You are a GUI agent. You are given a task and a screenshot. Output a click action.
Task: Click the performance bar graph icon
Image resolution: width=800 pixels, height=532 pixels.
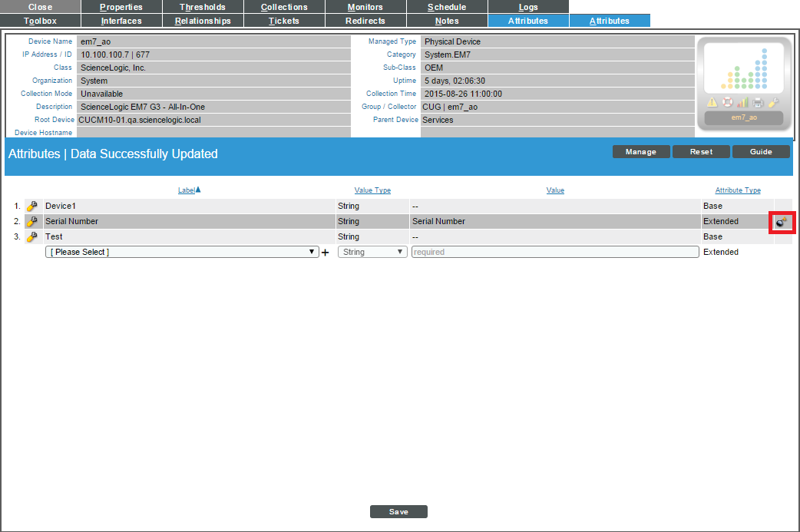click(x=742, y=101)
